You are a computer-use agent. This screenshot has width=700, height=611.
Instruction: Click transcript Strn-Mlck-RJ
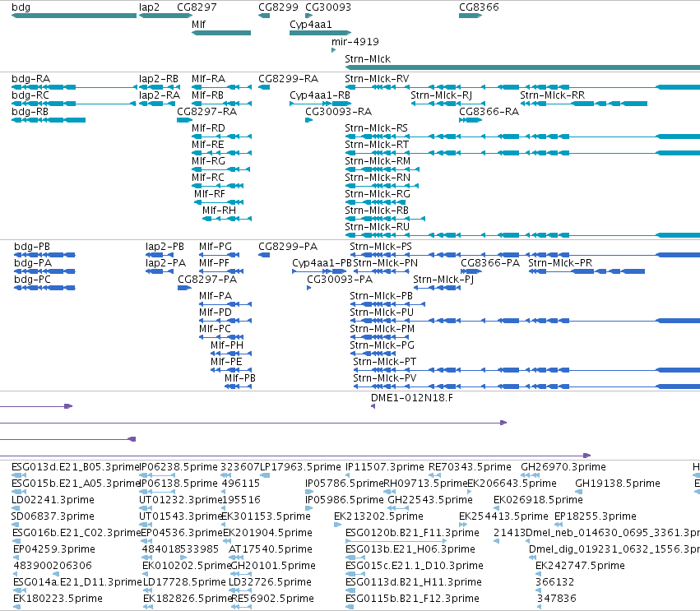(x=441, y=95)
